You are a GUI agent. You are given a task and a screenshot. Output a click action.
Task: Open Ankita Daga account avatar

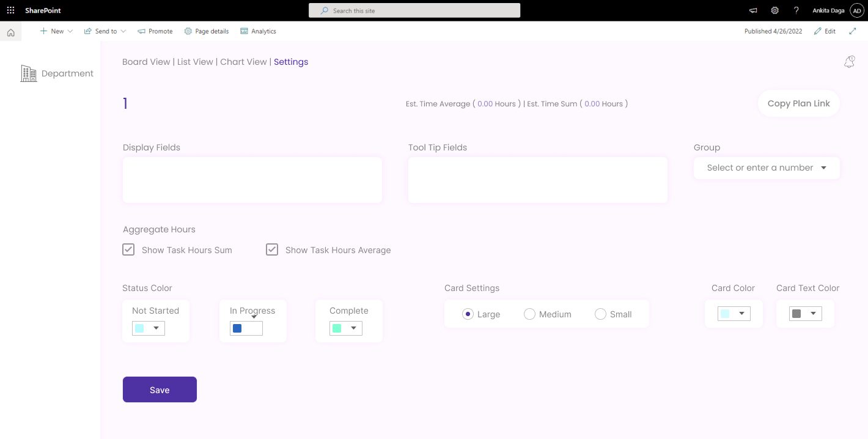tap(856, 10)
